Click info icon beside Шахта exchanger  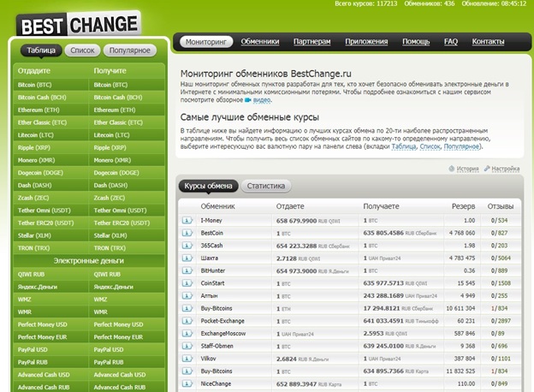pos(187,258)
